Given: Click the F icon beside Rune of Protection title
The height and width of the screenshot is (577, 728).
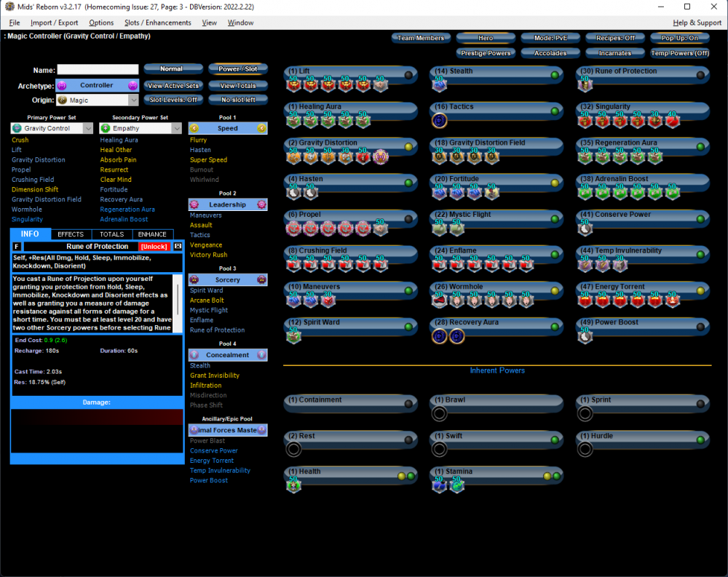Looking at the screenshot, I should point(17,247).
